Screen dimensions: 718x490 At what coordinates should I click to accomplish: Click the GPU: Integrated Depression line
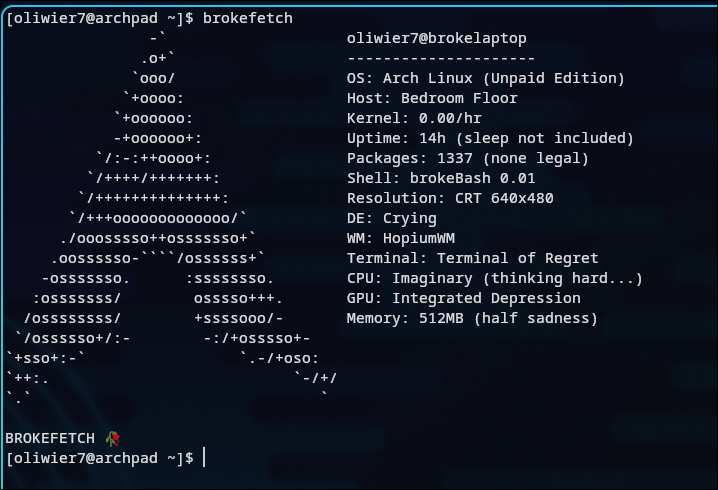click(463, 298)
